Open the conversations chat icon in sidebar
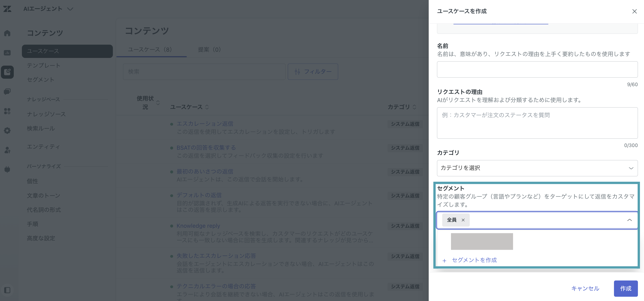This screenshot has height=301, width=644. click(7, 92)
